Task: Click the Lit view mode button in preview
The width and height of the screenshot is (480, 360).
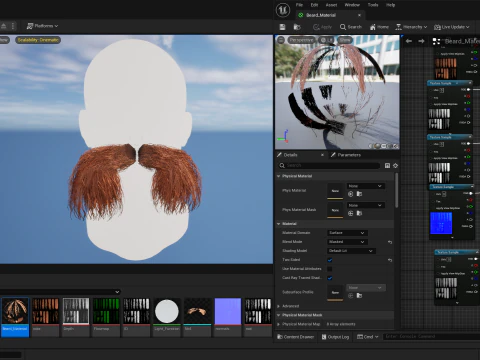Action: point(326,40)
